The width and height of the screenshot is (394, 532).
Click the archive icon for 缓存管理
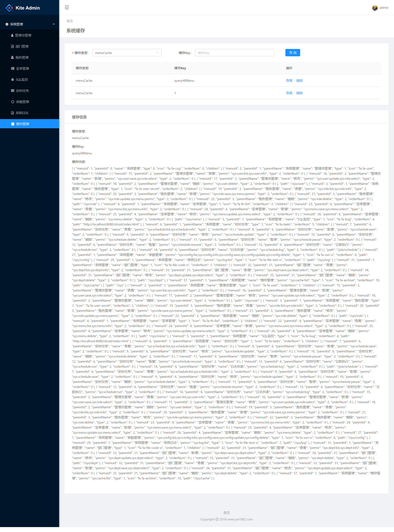(13, 124)
